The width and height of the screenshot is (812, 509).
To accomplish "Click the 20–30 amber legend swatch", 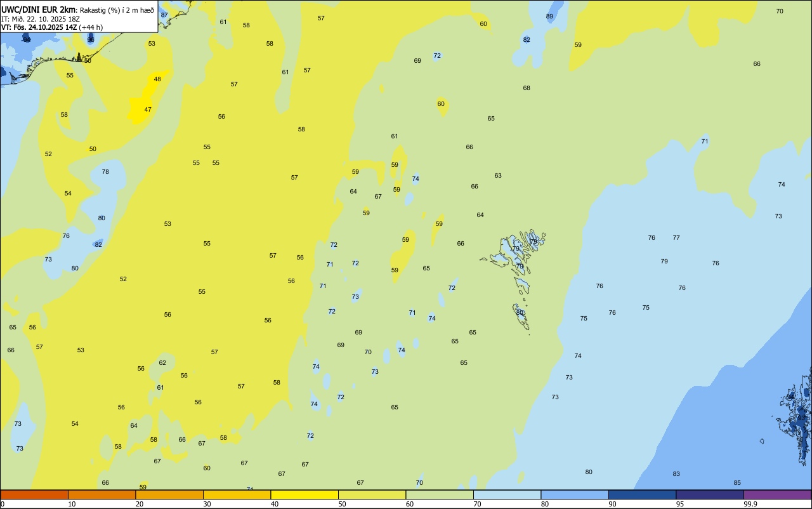I will [169, 494].
